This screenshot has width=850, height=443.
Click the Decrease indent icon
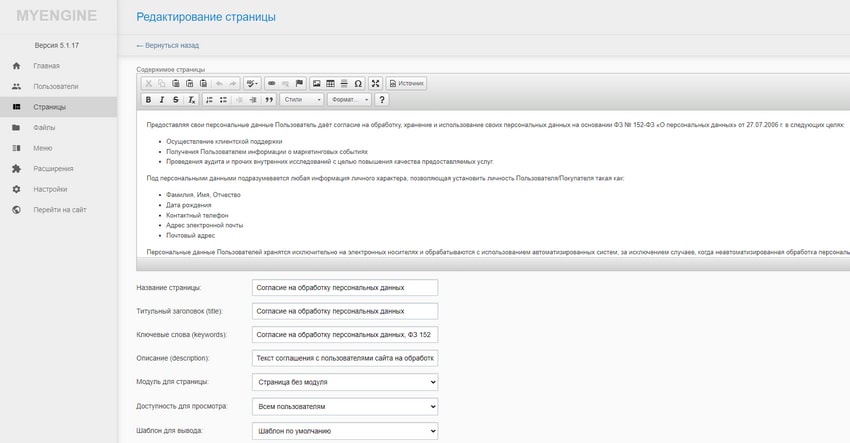click(x=239, y=100)
